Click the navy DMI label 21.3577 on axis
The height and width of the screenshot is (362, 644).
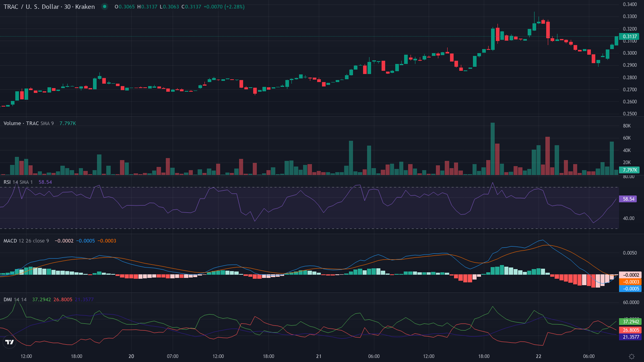[630, 337]
